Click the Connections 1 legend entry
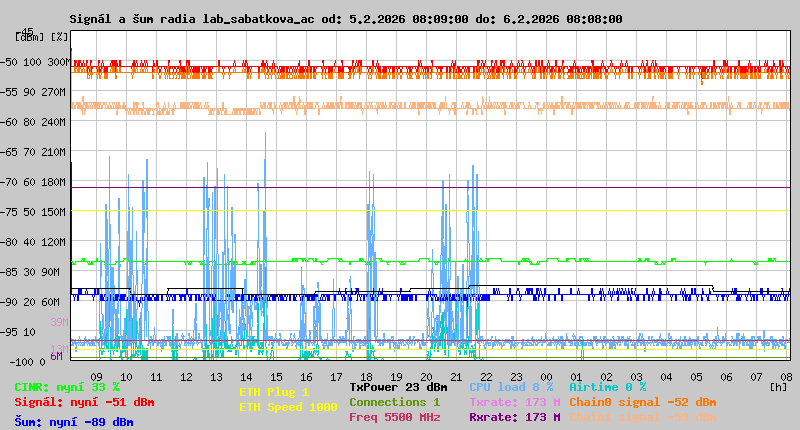 coord(394,402)
